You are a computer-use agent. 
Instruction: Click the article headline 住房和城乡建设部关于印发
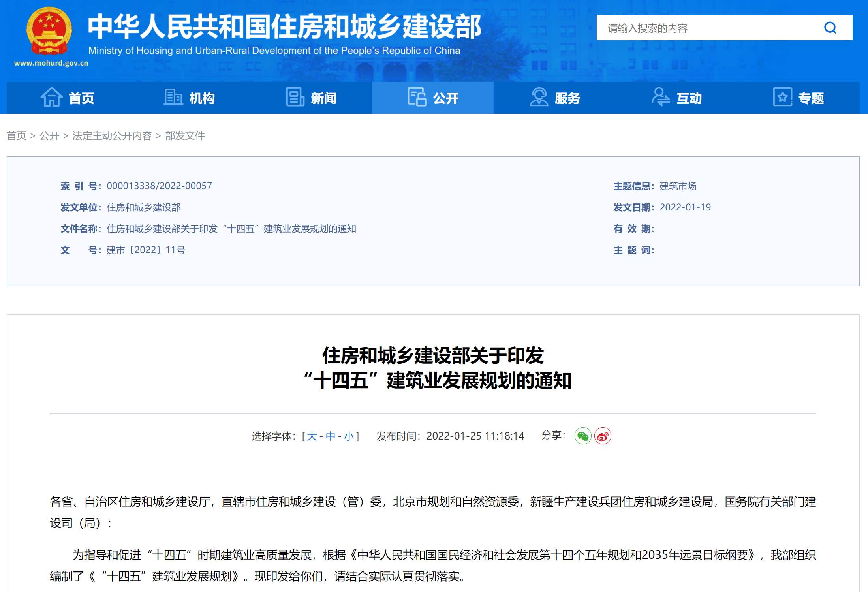(x=433, y=355)
